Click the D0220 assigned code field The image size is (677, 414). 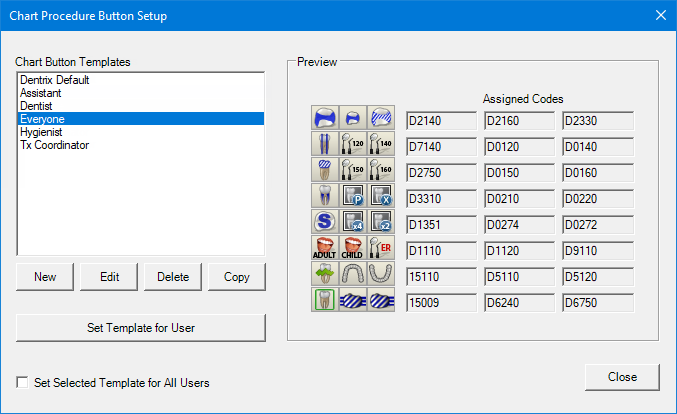pos(598,199)
